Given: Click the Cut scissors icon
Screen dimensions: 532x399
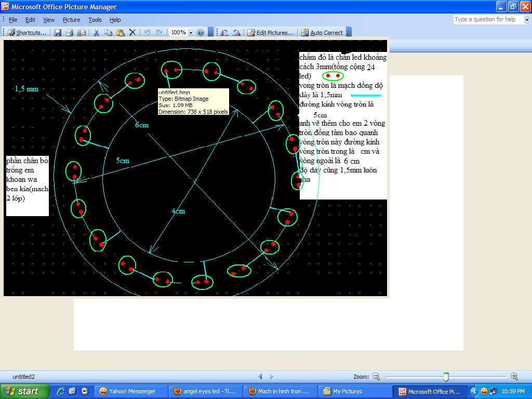Looking at the screenshot, I should [x=96, y=33].
